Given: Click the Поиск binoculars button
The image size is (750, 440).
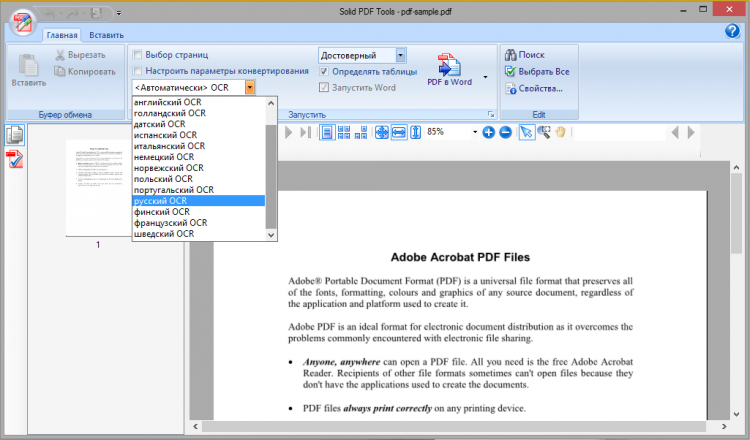Looking at the screenshot, I should point(525,55).
